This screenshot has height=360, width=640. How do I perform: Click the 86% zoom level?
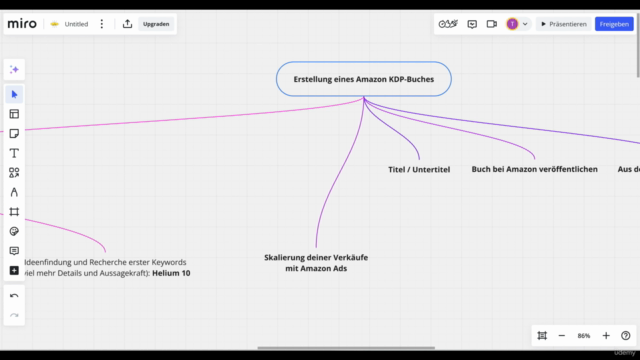click(584, 336)
